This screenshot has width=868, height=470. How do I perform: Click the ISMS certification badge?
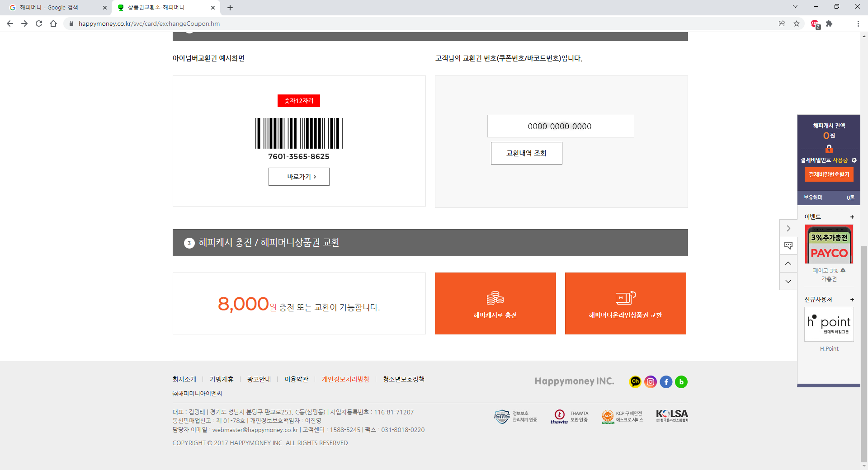point(516,417)
